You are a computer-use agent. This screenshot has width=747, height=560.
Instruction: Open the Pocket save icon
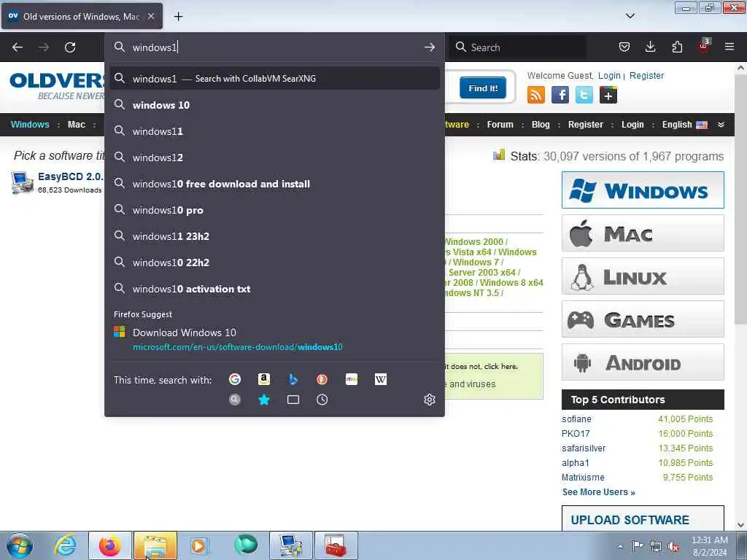624,47
